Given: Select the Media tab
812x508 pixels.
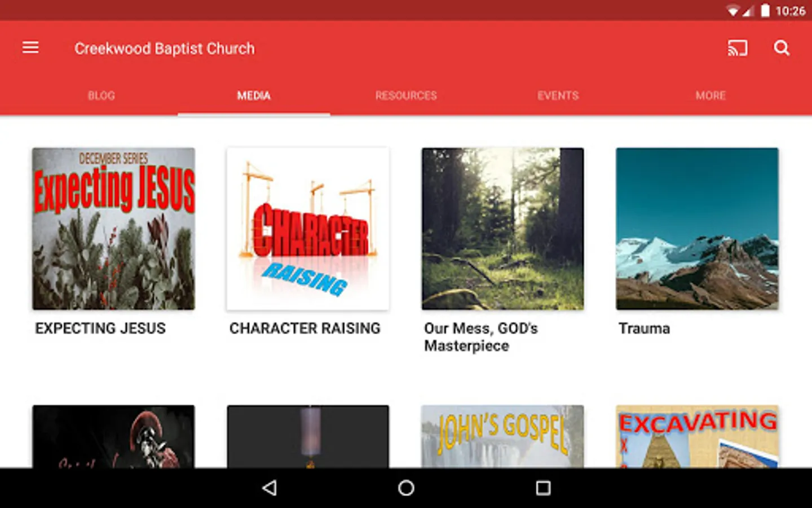Looking at the screenshot, I should pos(254,95).
